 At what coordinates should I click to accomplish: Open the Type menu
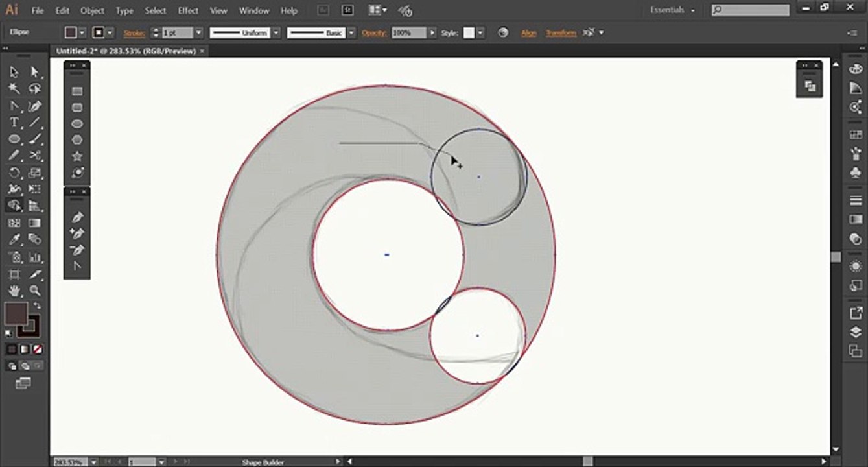point(124,10)
